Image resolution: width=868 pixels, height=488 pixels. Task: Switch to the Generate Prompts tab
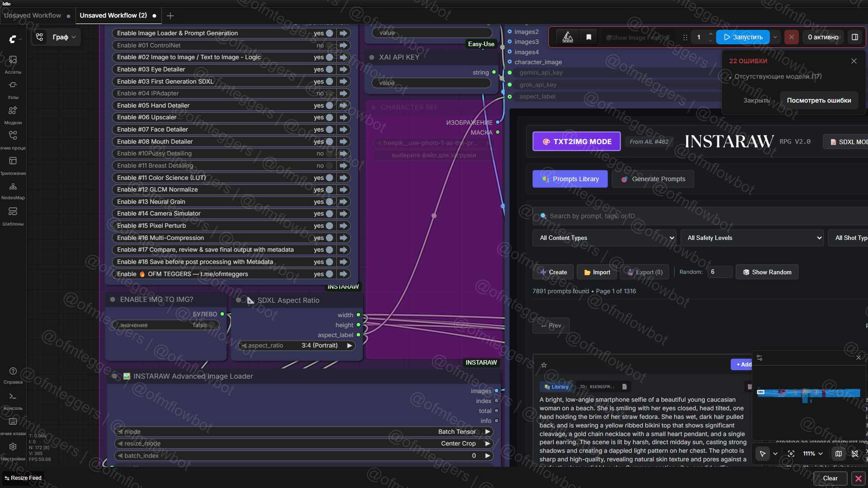pyautogui.click(x=653, y=179)
